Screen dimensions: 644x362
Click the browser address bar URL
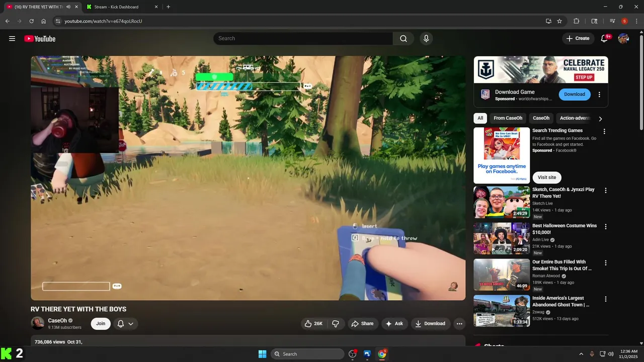103,21
